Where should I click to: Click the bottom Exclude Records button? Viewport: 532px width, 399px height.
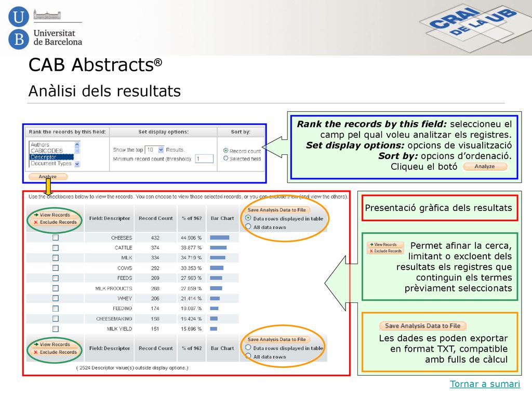55,352
